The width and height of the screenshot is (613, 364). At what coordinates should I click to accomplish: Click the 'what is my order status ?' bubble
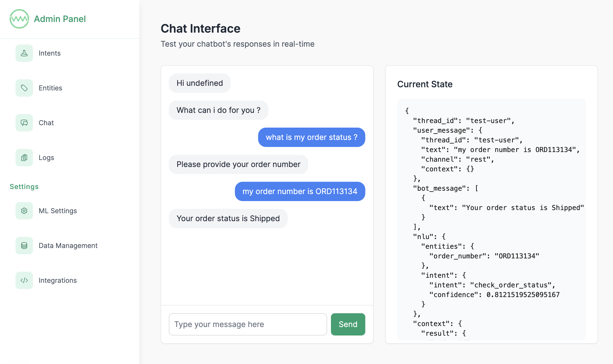pyautogui.click(x=312, y=137)
